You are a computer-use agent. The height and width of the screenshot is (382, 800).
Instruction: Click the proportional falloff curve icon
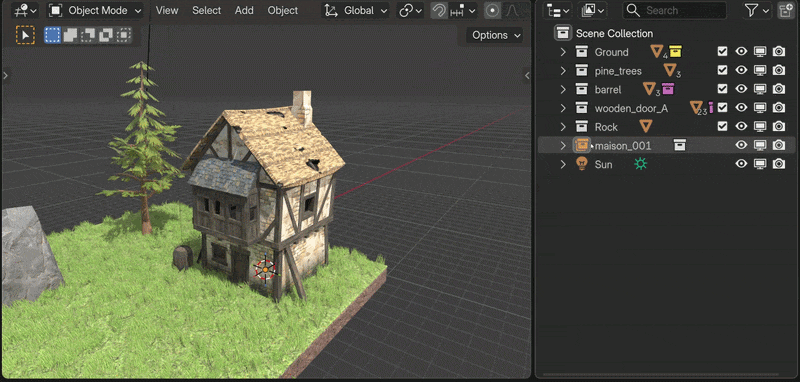[512, 10]
